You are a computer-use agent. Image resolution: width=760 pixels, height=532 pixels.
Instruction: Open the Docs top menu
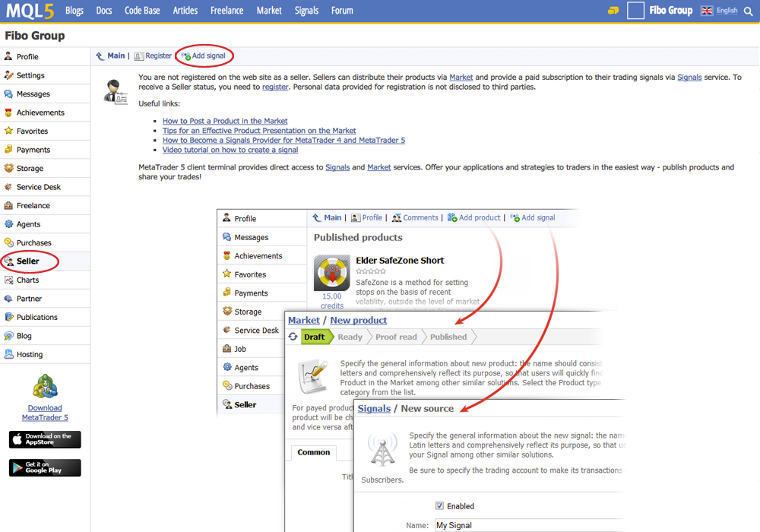pyautogui.click(x=103, y=10)
